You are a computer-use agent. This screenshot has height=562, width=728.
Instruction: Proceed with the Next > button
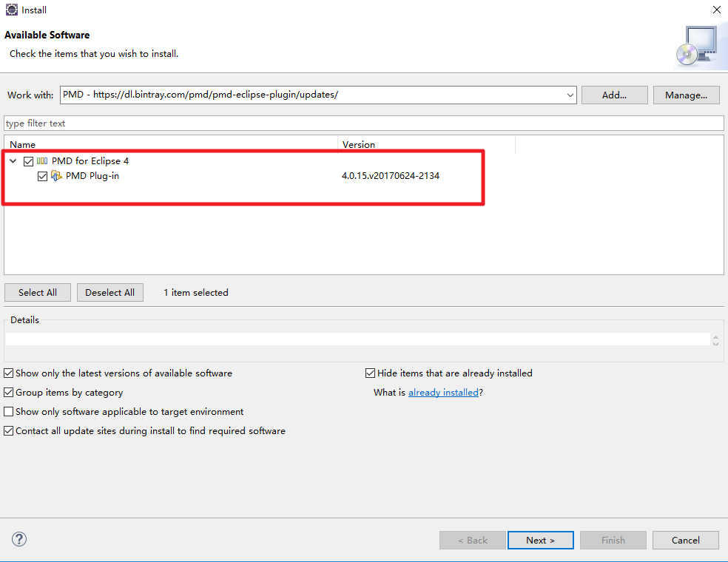(x=540, y=541)
